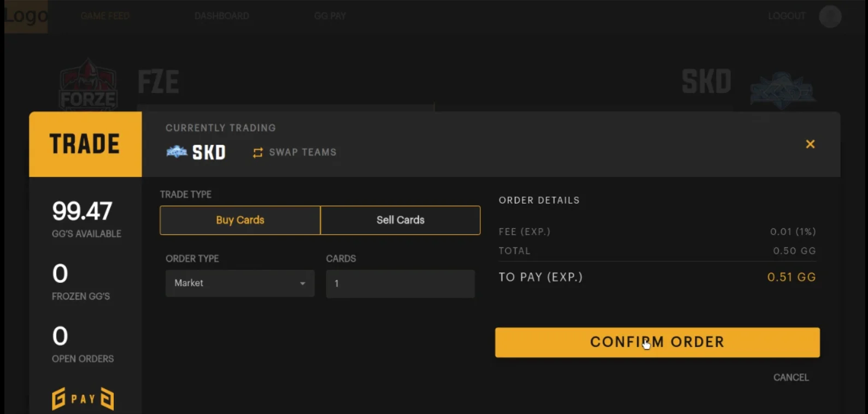Open the user profile avatar
This screenshot has height=414, width=868.
click(x=830, y=16)
